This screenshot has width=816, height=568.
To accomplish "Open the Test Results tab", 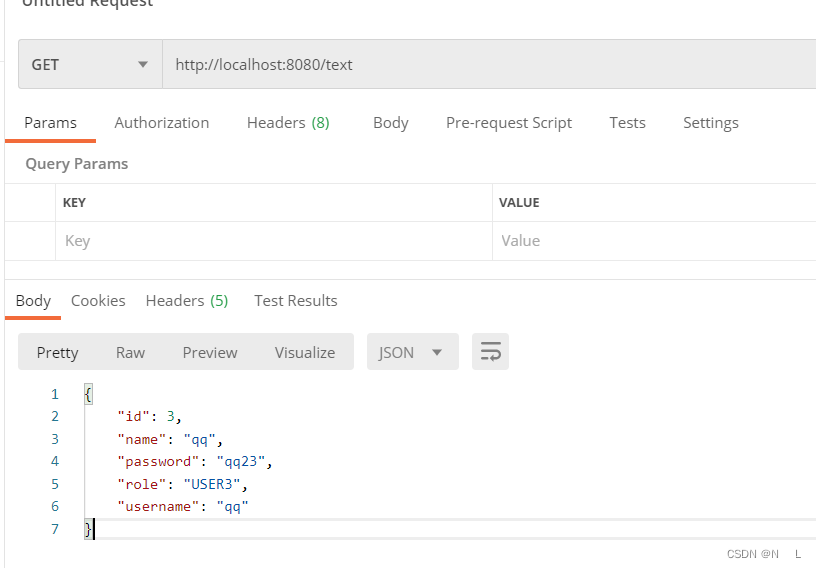I will pos(296,301).
